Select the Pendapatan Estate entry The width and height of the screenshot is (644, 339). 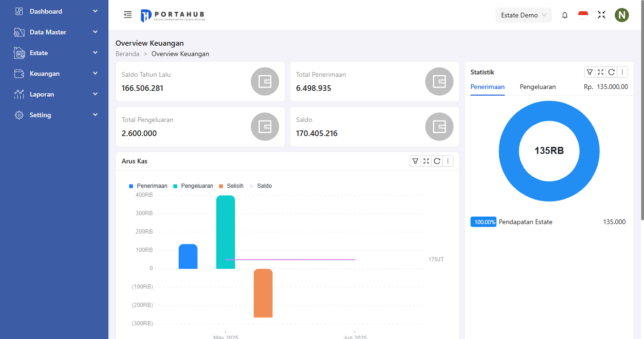pyautogui.click(x=526, y=222)
